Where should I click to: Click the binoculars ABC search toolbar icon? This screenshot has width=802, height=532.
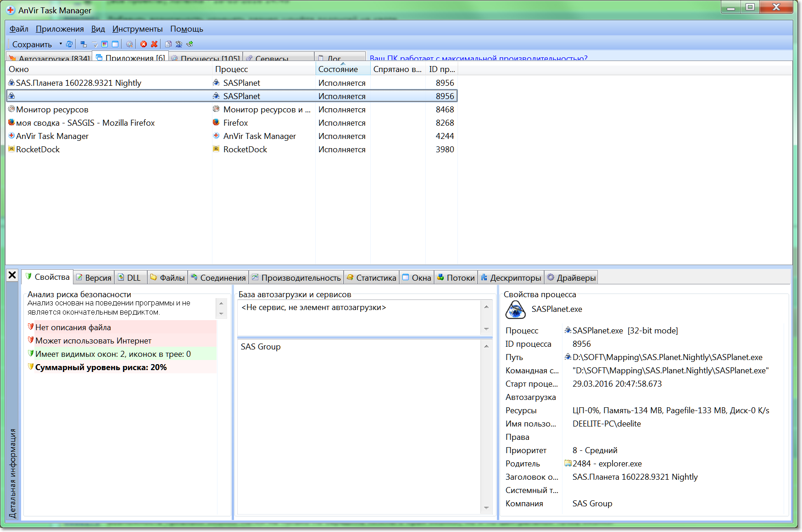[179, 44]
